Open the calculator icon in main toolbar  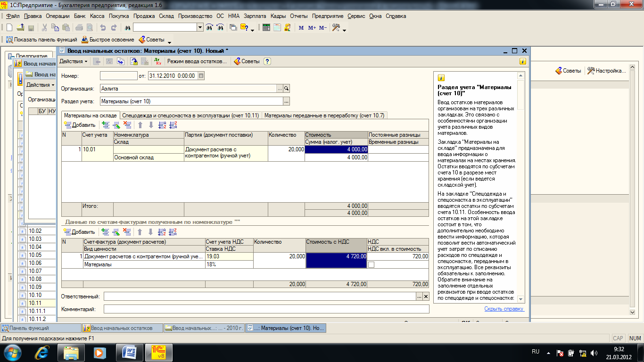[266, 28]
